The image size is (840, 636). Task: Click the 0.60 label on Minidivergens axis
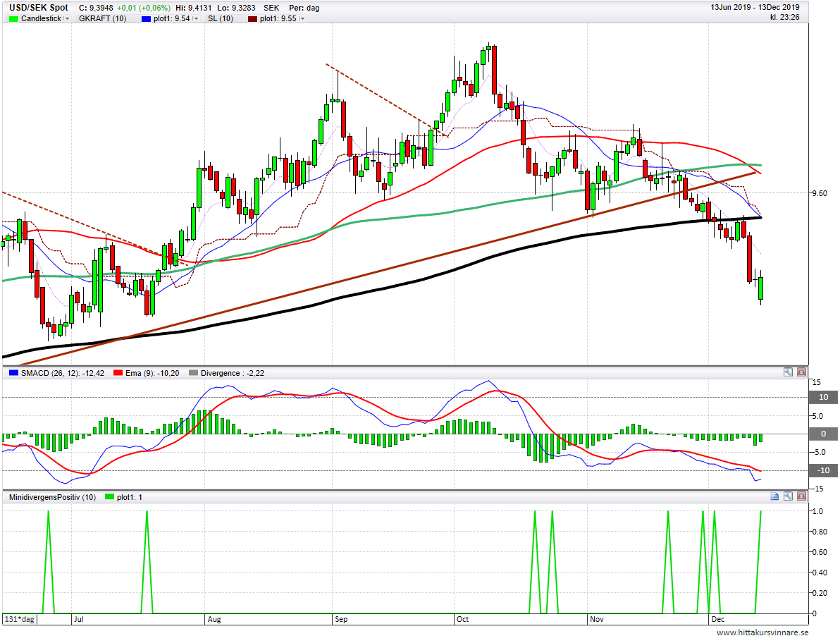click(820, 552)
